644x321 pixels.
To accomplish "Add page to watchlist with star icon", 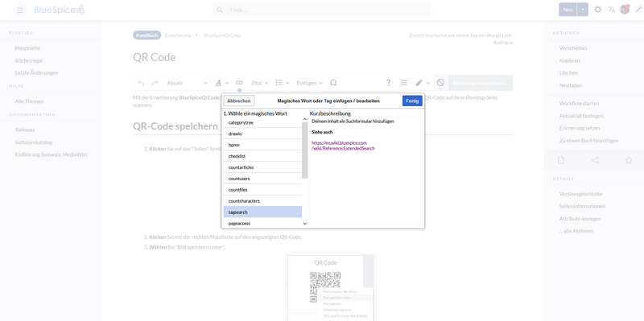I will click(629, 161).
